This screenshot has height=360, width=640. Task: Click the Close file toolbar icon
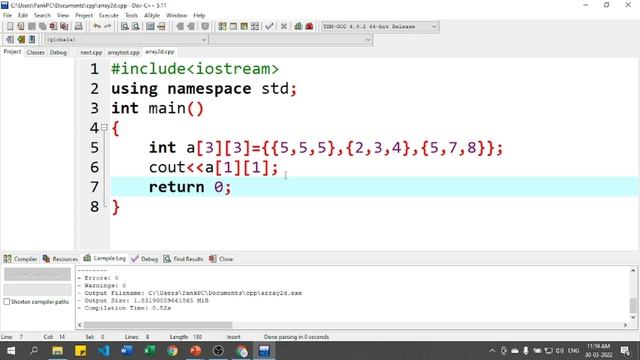[53, 27]
